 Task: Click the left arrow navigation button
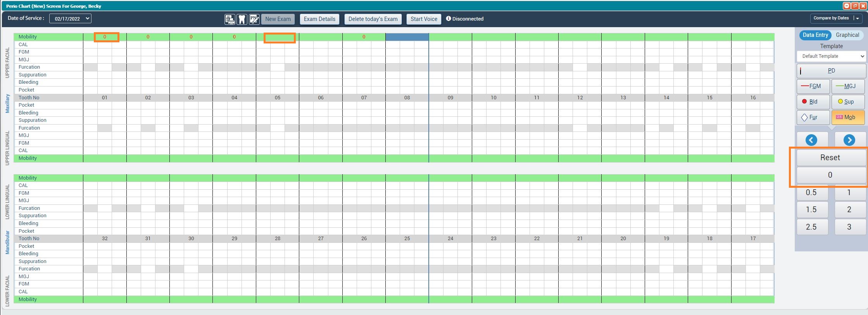(811, 140)
